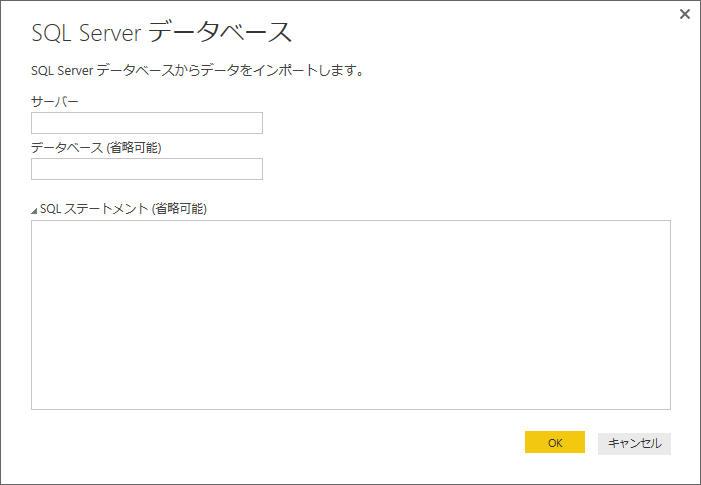Click the データをインポートします description text

(x=197, y=71)
